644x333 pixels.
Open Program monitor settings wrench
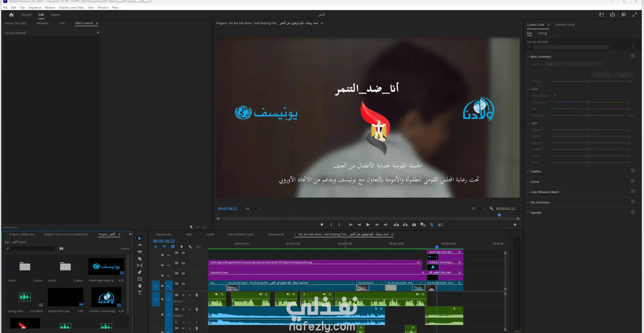coord(491,209)
